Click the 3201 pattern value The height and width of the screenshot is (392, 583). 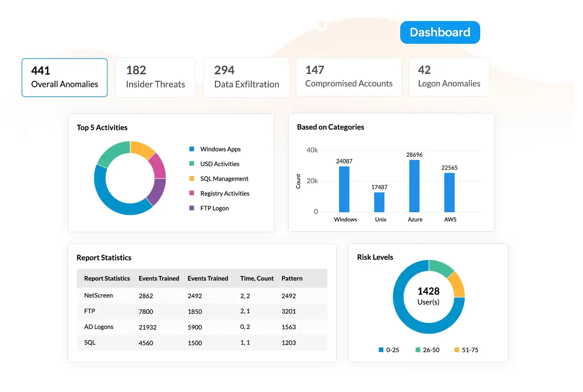[x=289, y=311]
